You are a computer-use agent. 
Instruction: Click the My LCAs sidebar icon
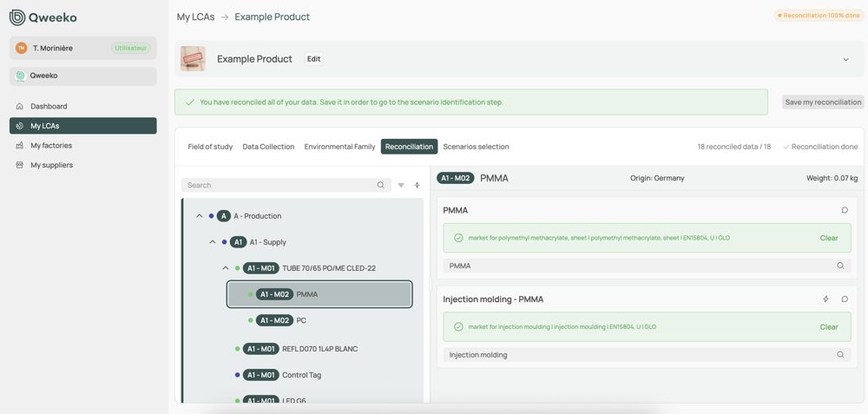pos(19,126)
